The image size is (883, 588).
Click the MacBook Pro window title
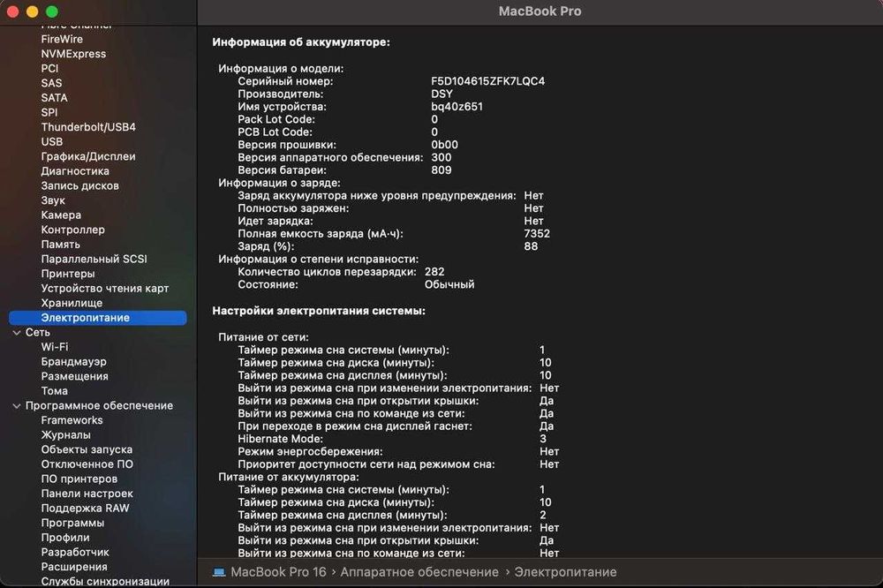click(x=540, y=11)
